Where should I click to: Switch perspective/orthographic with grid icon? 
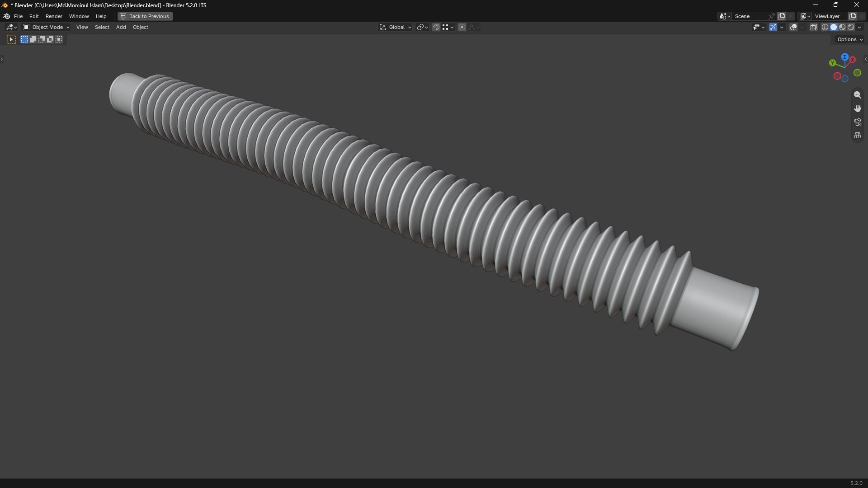(x=857, y=136)
